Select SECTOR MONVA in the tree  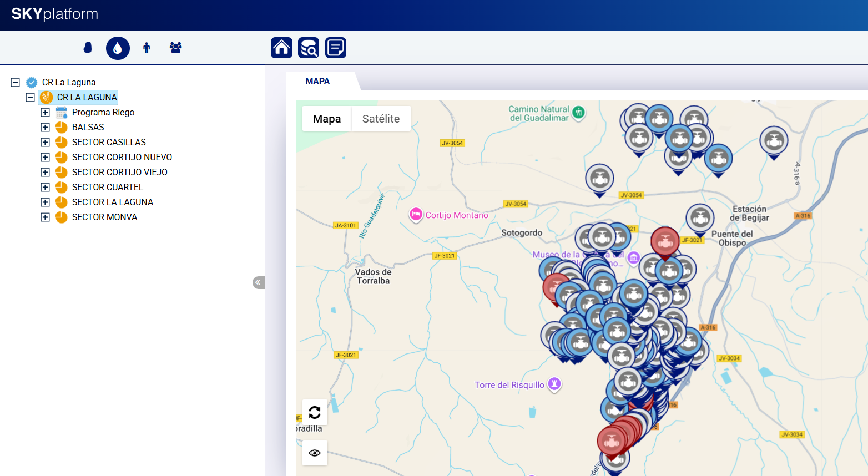104,217
